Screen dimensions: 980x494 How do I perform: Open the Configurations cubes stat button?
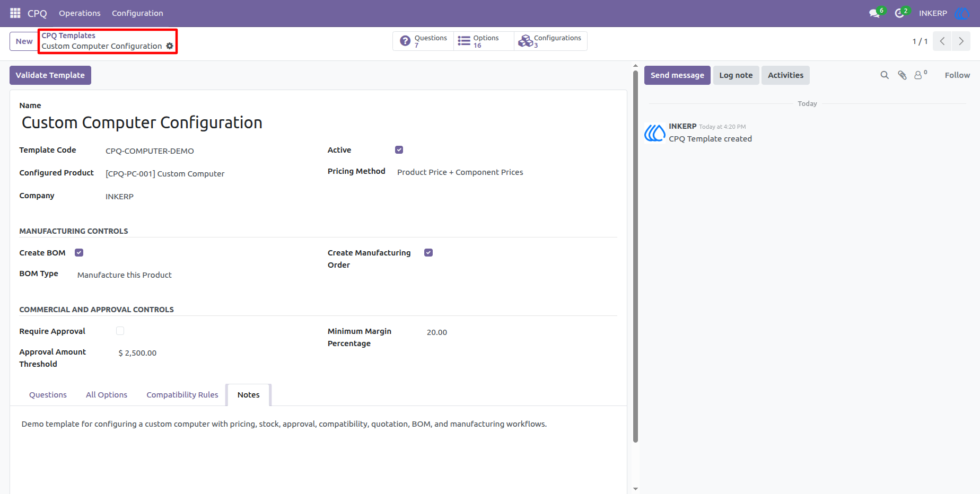click(550, 41)
